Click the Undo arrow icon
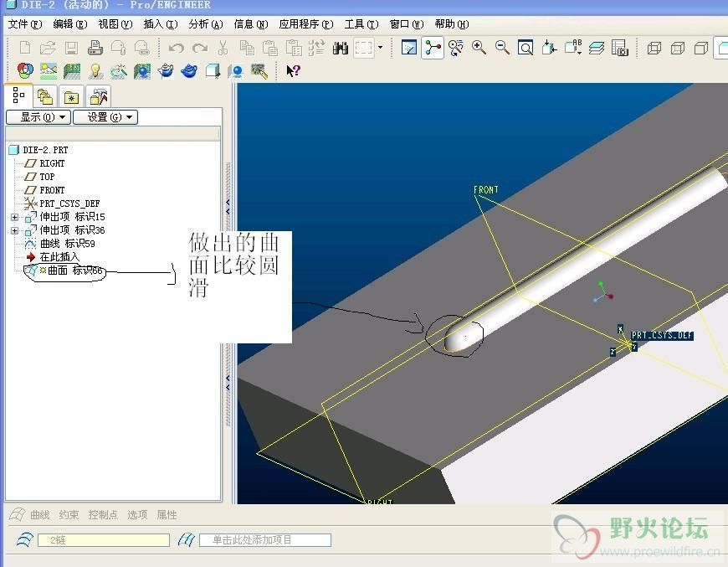Image resolution: width=728 pixels, height=567 pixels. [177, 48]
